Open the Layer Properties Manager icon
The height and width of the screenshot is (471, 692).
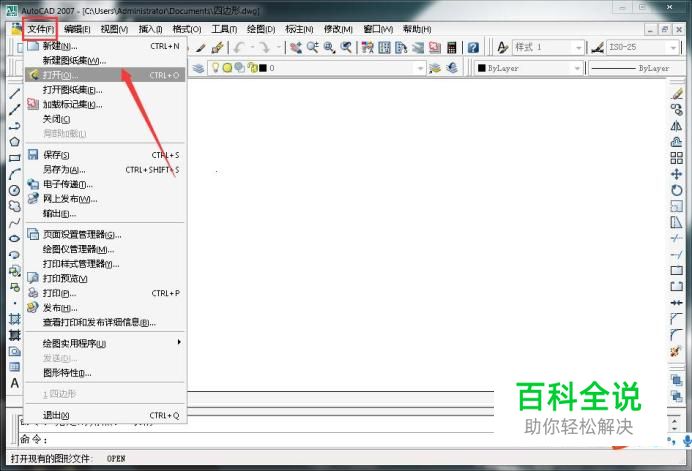[x=198, y=68]
